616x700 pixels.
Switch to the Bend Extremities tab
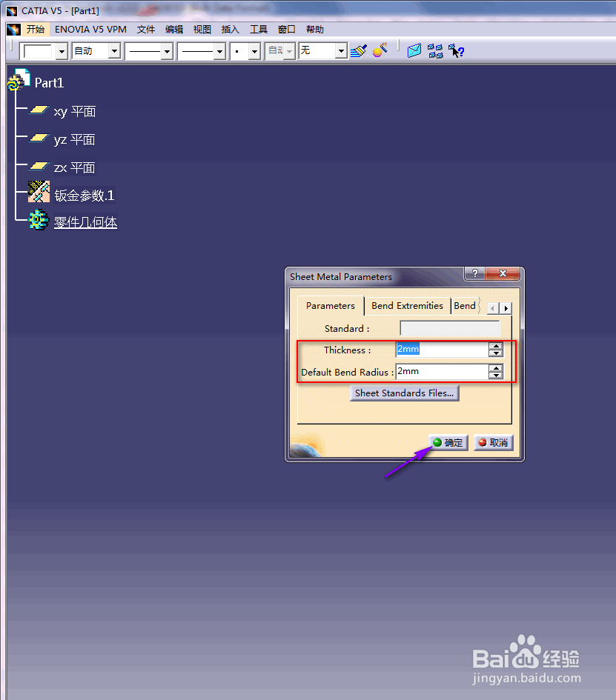click(408, 306)
